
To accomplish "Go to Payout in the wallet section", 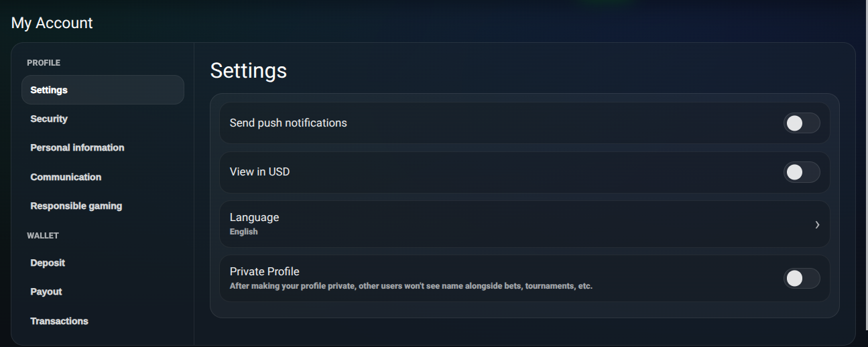I will [x=46, y=291].
